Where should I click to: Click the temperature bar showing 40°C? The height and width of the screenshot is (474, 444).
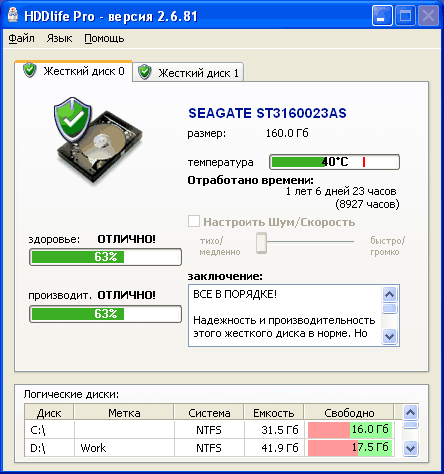(334, 162)
